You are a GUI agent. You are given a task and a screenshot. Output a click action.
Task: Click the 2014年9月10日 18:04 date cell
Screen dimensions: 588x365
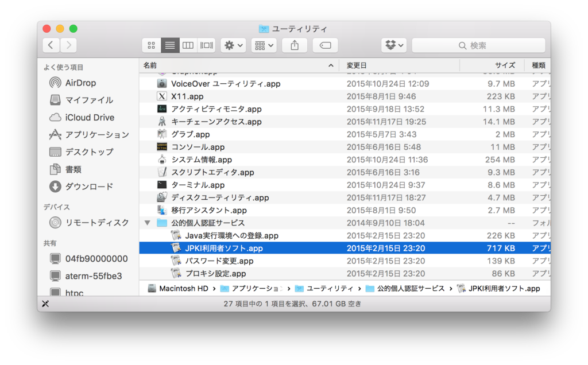click(x=385, y=223)
